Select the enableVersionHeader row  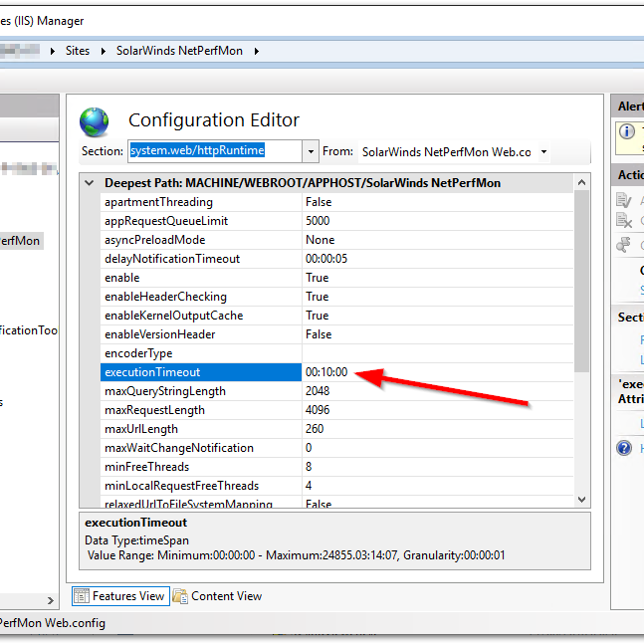click(336, 334)
